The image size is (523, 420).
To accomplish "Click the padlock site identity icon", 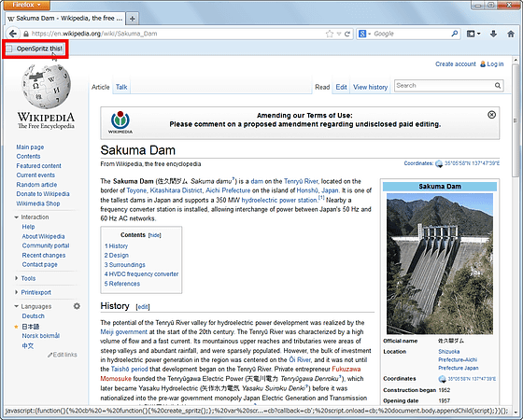I will click(26, 34).
